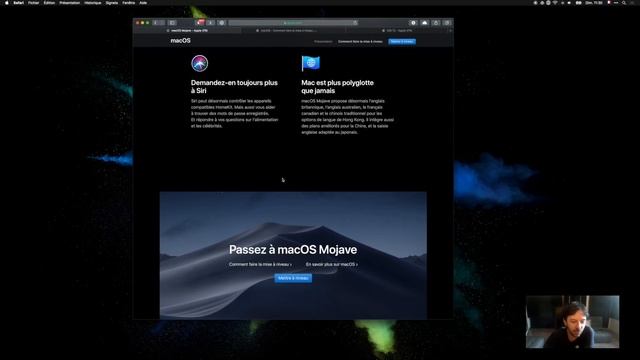Viewport: 640px width, 360px height.
Task: Switch to the macOS Mojave tab
Action: tap(187, 31)
